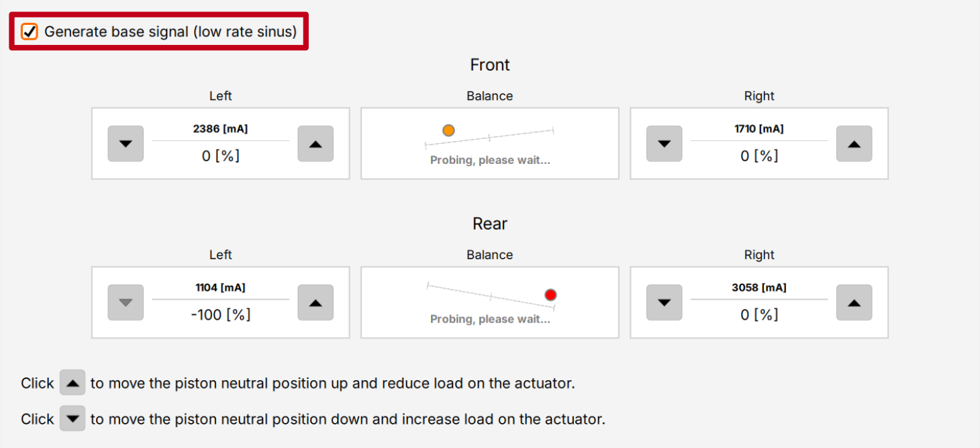
Task: Click the Front balance probing status text
Action: [490, 161]
